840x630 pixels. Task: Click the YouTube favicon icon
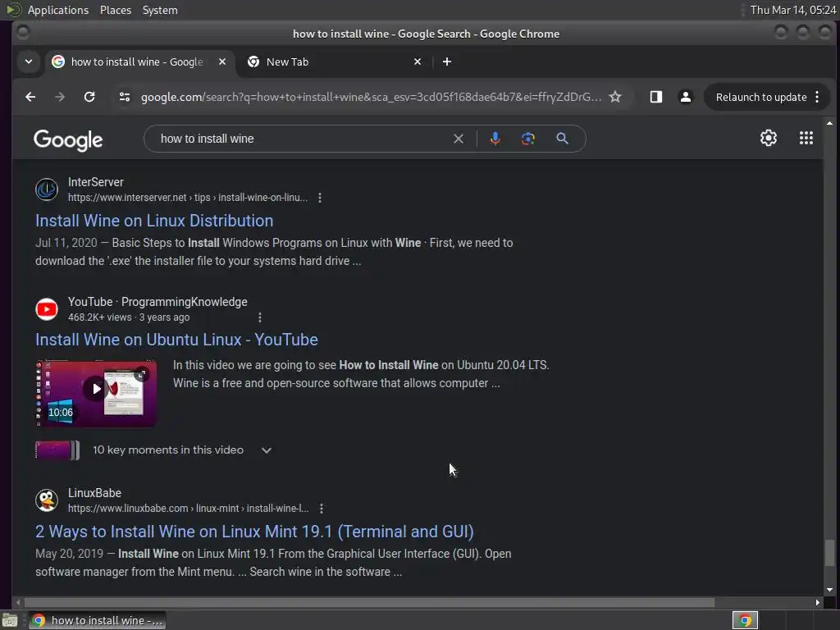click(x=47, y=309)
